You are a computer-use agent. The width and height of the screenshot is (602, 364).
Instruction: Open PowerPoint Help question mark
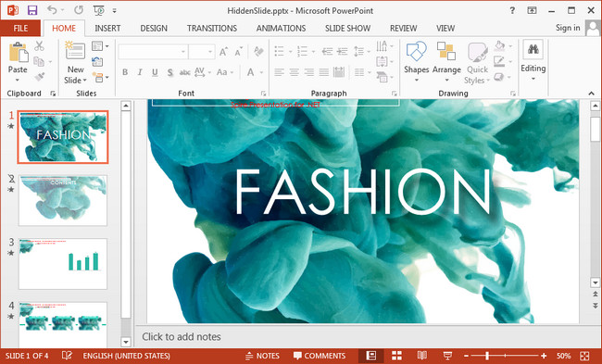click(x=512, y=10)
